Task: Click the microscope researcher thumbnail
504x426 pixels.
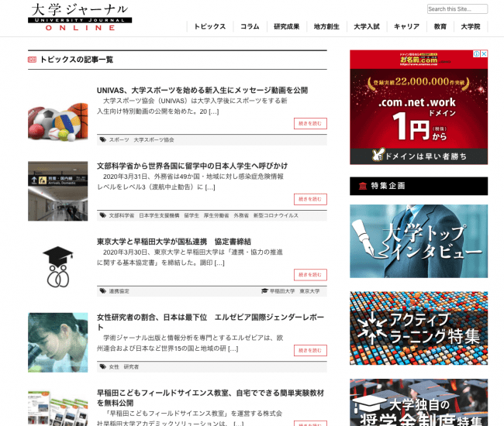Action: [58, 342]
